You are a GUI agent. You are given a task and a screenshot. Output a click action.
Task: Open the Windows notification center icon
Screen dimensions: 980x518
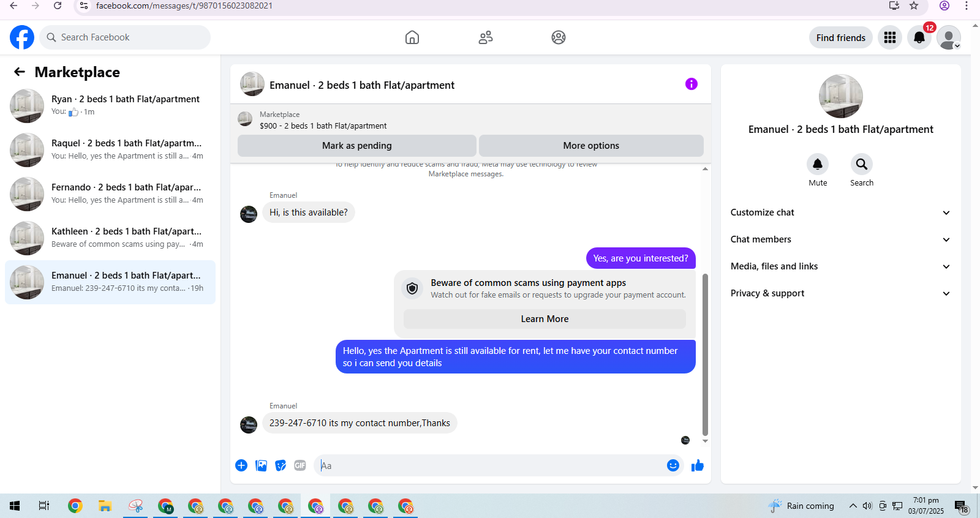[962, 506]
